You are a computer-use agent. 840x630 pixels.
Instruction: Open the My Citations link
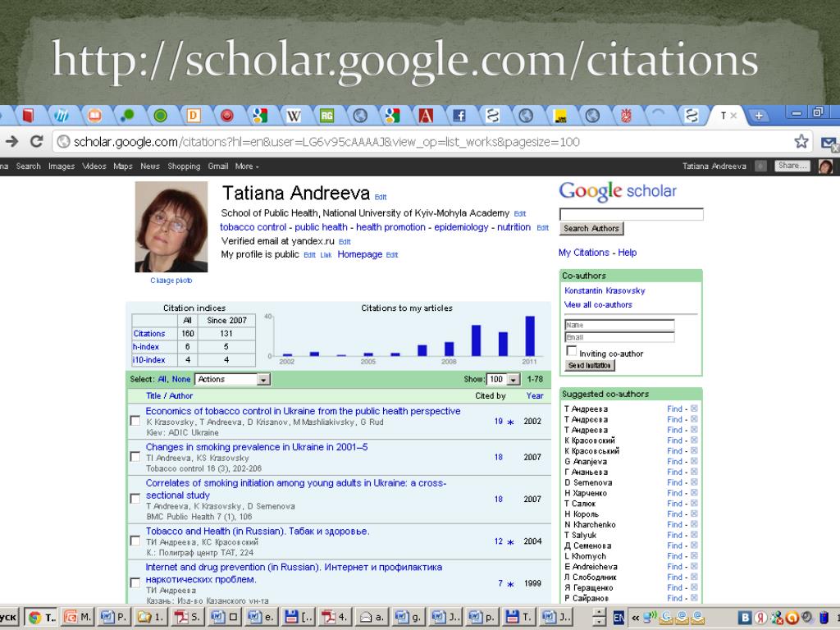point(584,253)
